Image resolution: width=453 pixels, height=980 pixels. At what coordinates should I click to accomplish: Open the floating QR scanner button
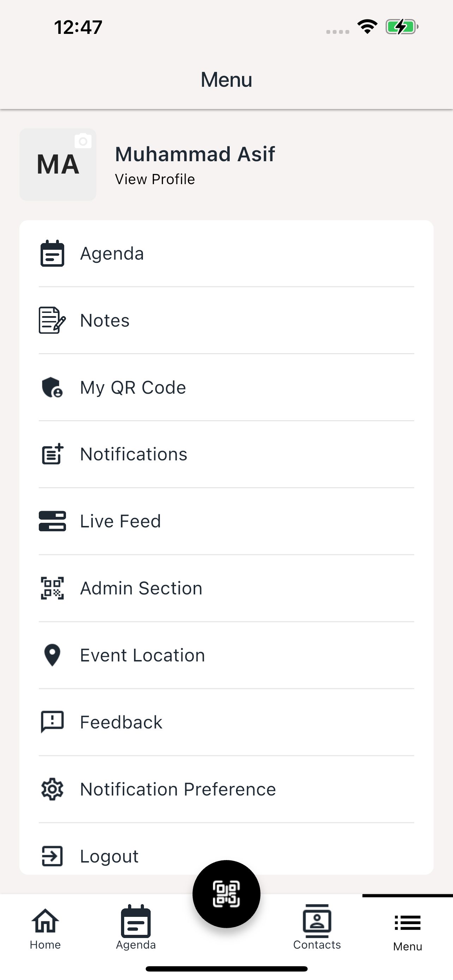[226, 894]
